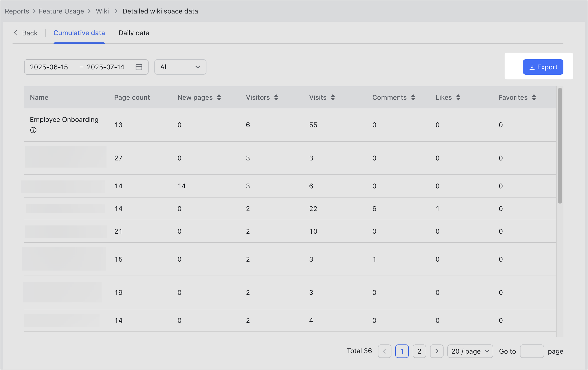
Task: Sort by Likes column
Action: pyautogui.click(x=458, y=97)
